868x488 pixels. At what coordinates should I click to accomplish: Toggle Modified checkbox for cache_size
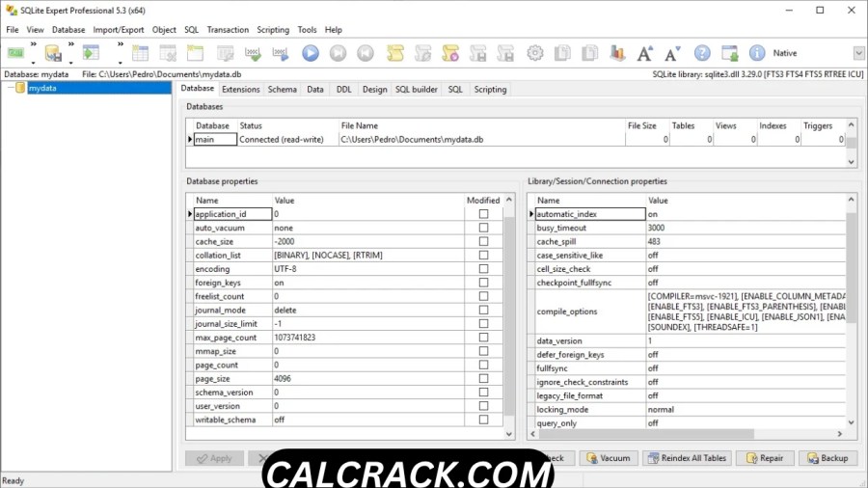coord(483,241)
